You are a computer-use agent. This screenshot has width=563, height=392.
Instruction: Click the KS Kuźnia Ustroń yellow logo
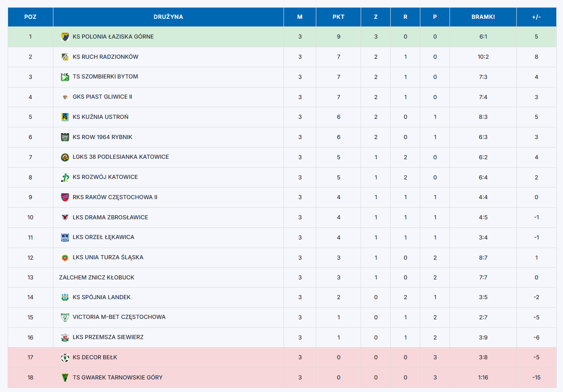click(65, 117)
